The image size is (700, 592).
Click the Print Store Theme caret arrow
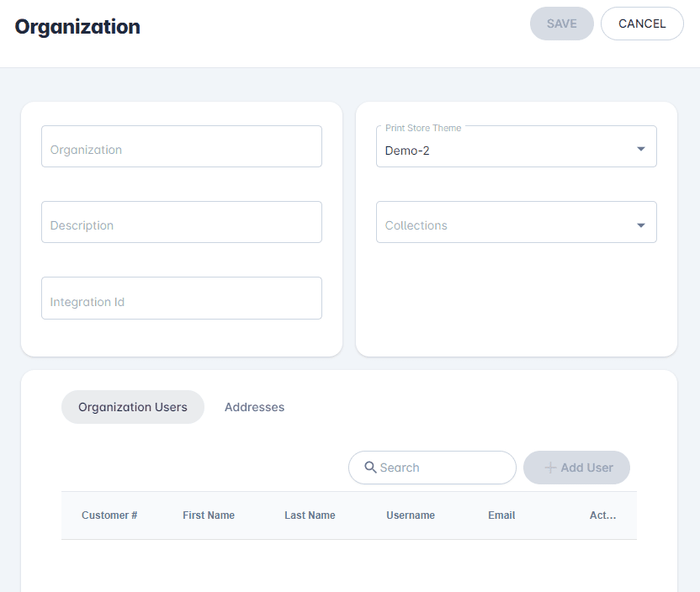tap(641, 150)
